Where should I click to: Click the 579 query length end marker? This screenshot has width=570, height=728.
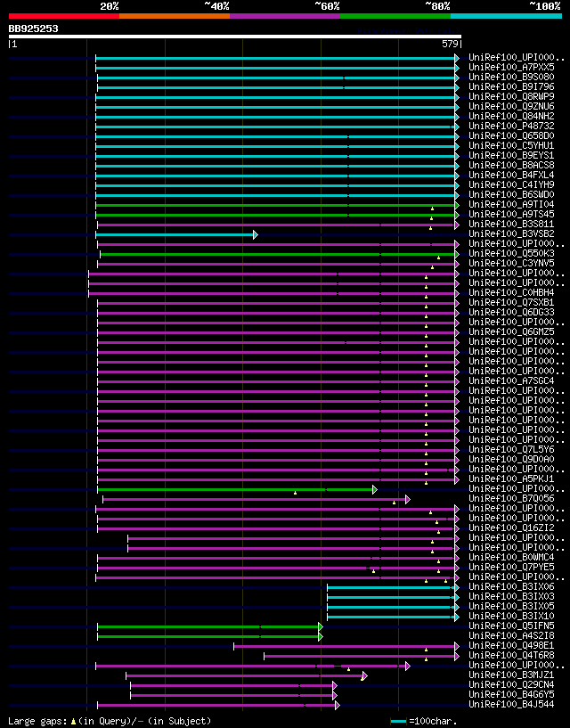click(x=452, y=44)
